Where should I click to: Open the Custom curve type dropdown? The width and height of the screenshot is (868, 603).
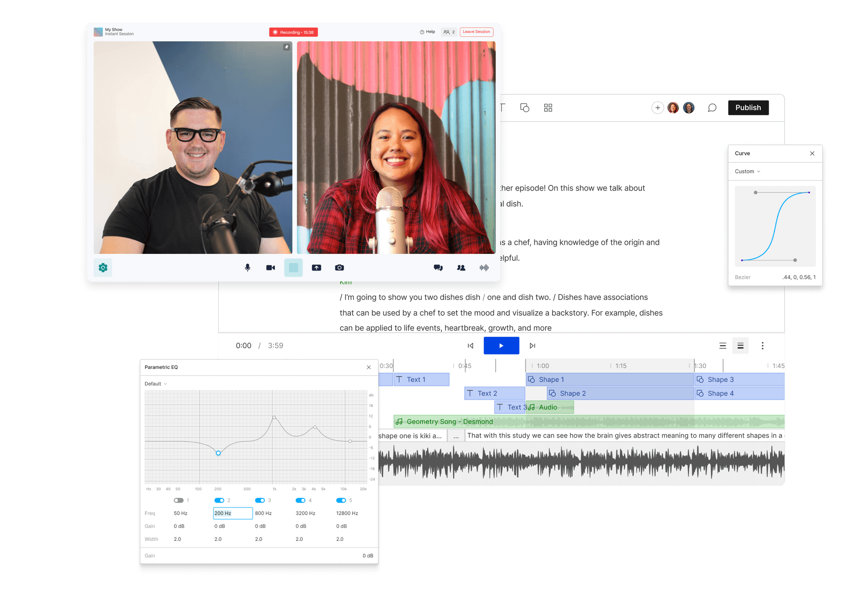[x=746, y=171]
